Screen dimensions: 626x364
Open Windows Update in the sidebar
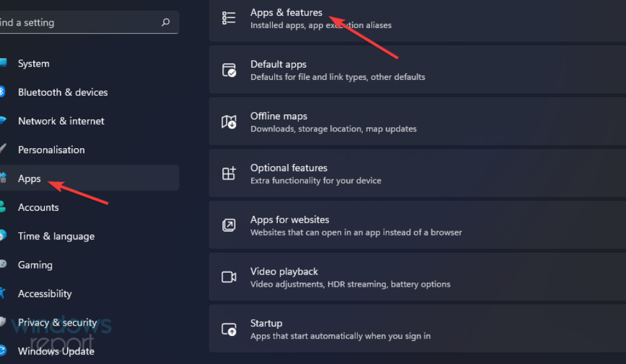click(x=56, y=351)
